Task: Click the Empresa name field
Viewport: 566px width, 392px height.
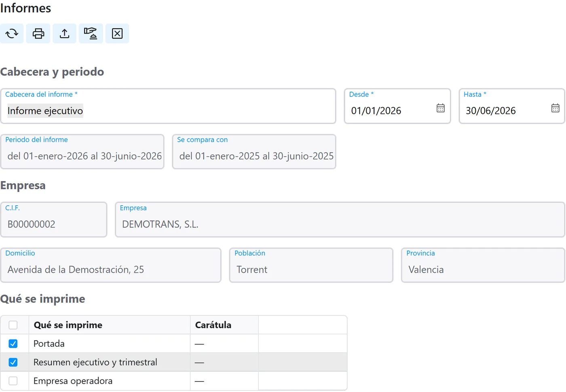Action: pos(340,220)
